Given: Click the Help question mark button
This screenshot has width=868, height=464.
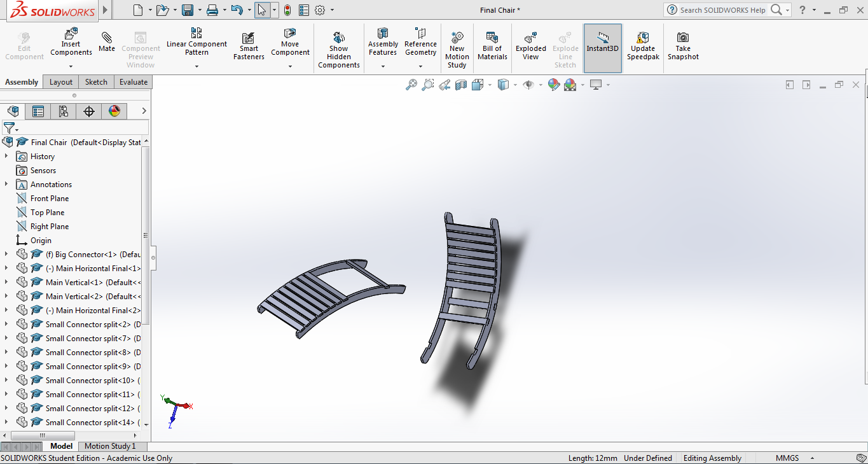Looking at the screenshot, I should 803,10.
